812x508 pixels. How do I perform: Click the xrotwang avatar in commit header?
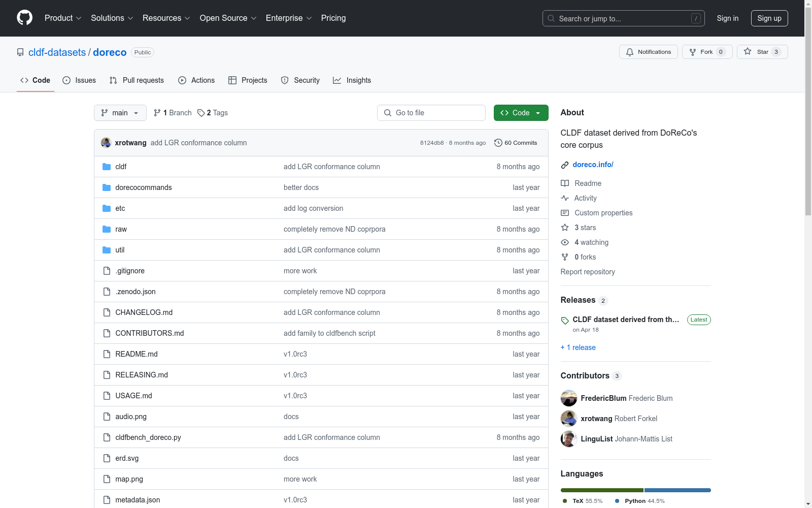[106, 143]
